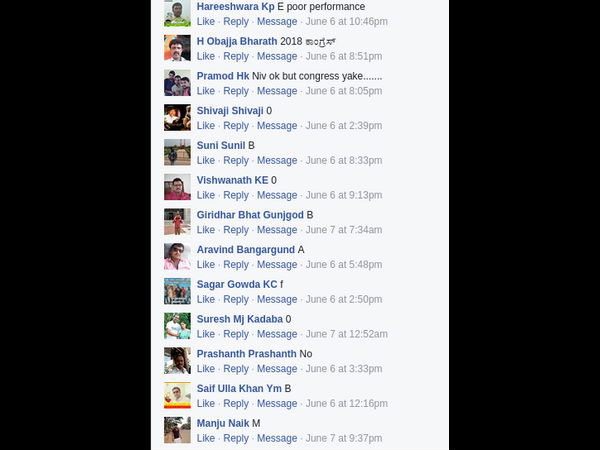Open Sagar Gowda KC's profile thumbnail

[177, 291]
